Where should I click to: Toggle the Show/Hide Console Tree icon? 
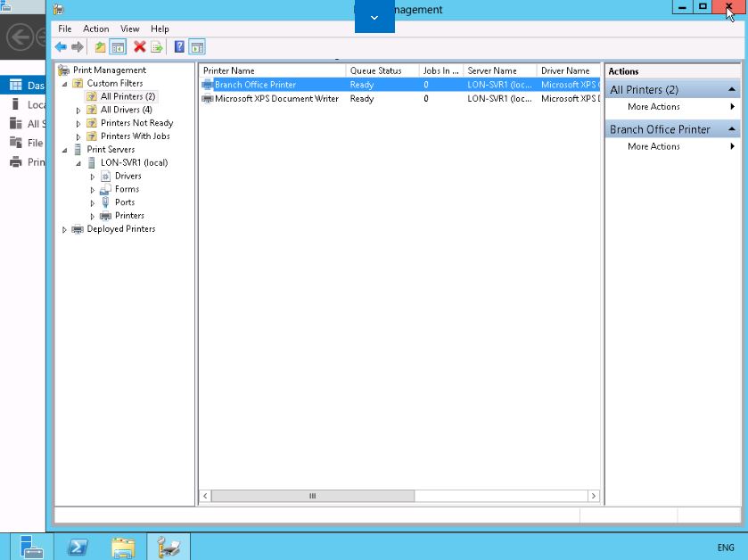pos(118,46)
